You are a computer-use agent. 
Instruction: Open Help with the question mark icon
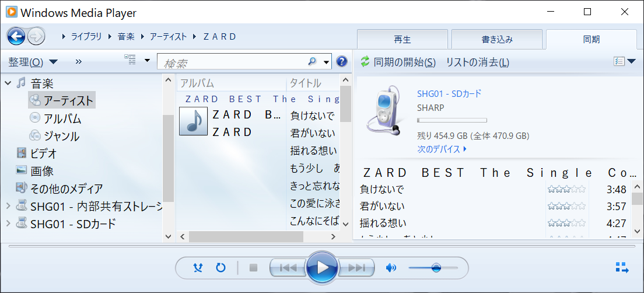pos(342,62)
